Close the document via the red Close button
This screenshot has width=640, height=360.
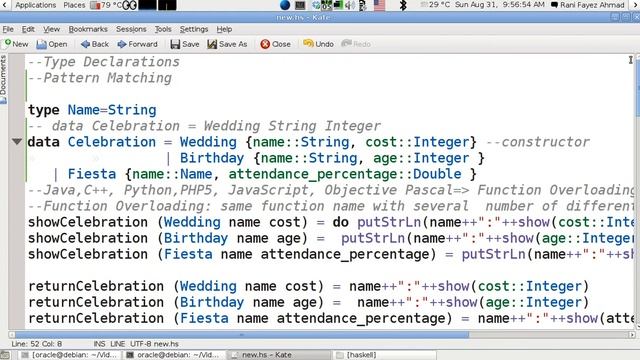(276, 44)
